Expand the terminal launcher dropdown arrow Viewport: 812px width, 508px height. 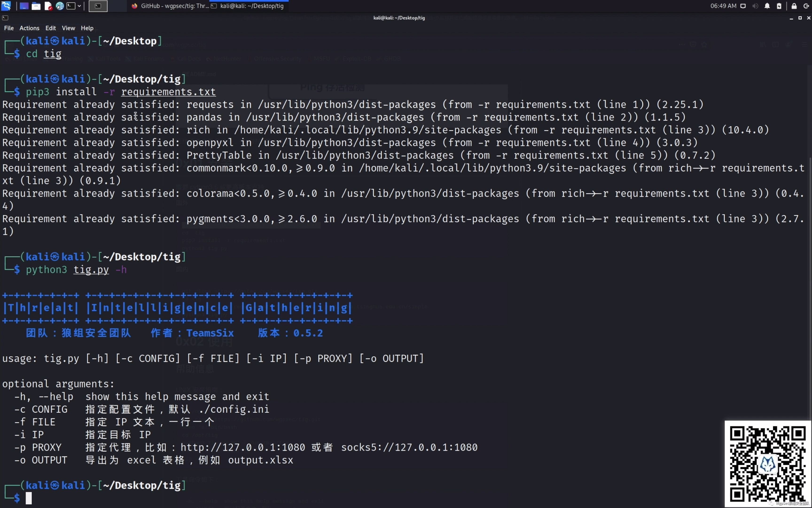pyautogui.click(x=79, y=6)
